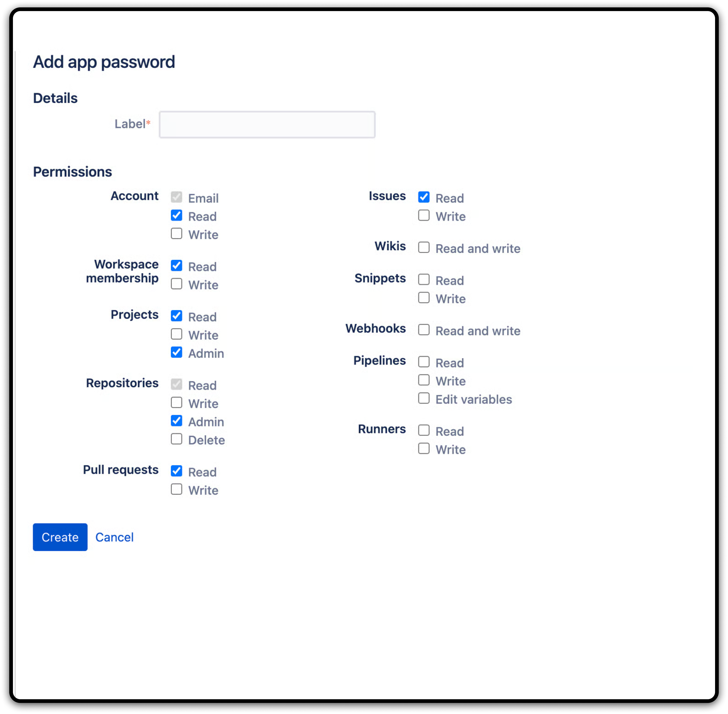
Task: Click the Label text input field
Action: [x=267, y=125]
